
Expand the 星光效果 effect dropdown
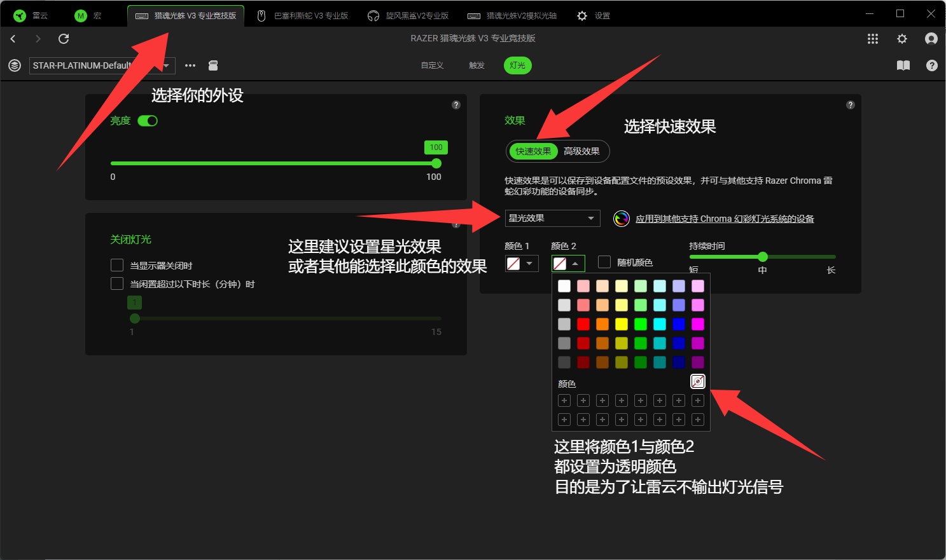click(x=552, y=218)
